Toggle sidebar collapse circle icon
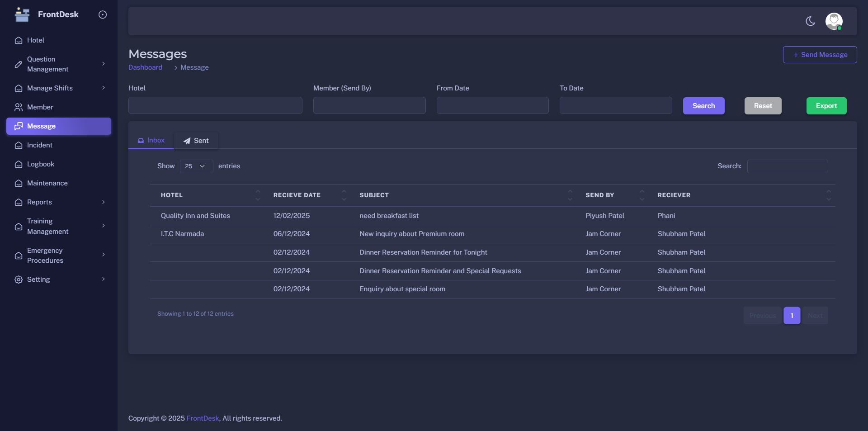 point(103,14)
